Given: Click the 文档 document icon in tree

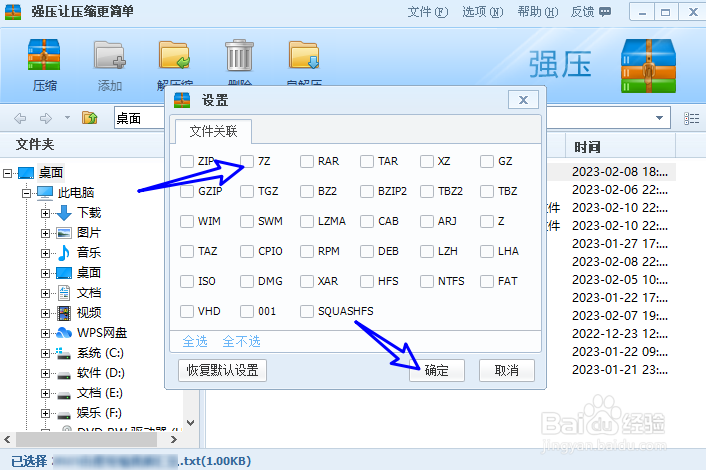Looking at the screenshot, I should [x=64, y=293].
